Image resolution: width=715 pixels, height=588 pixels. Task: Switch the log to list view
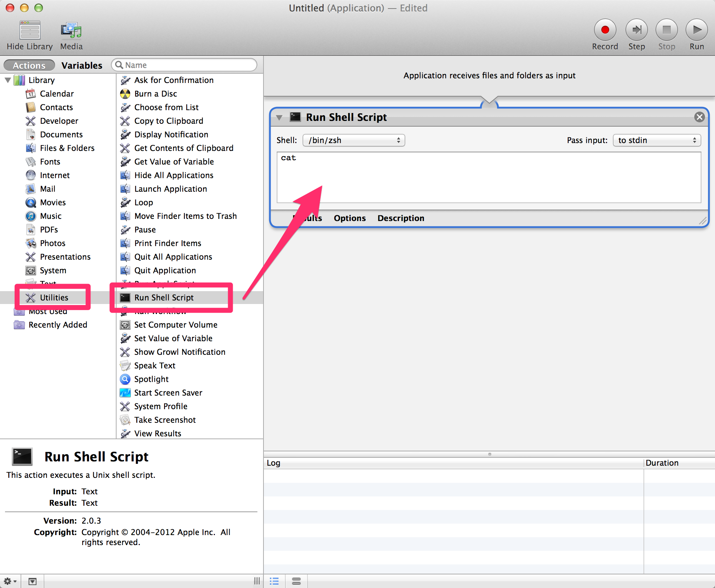point(274,581)
